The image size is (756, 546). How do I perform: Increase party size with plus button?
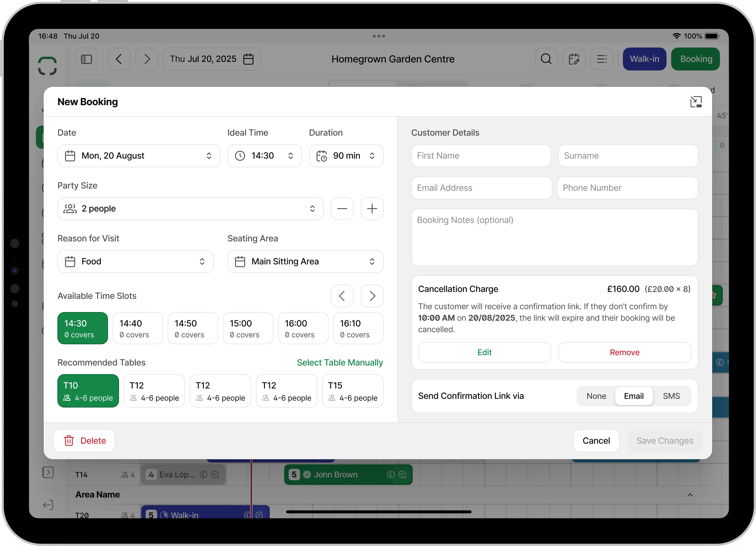372,209
